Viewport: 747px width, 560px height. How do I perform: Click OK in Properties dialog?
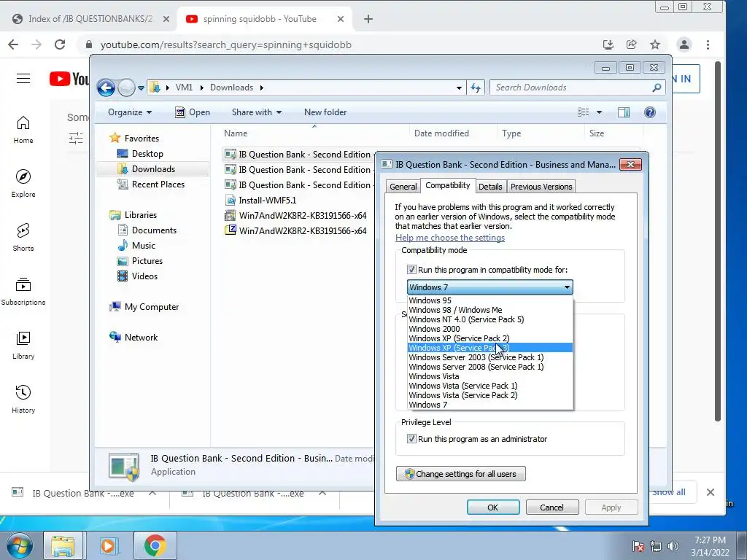click(493, 507)
